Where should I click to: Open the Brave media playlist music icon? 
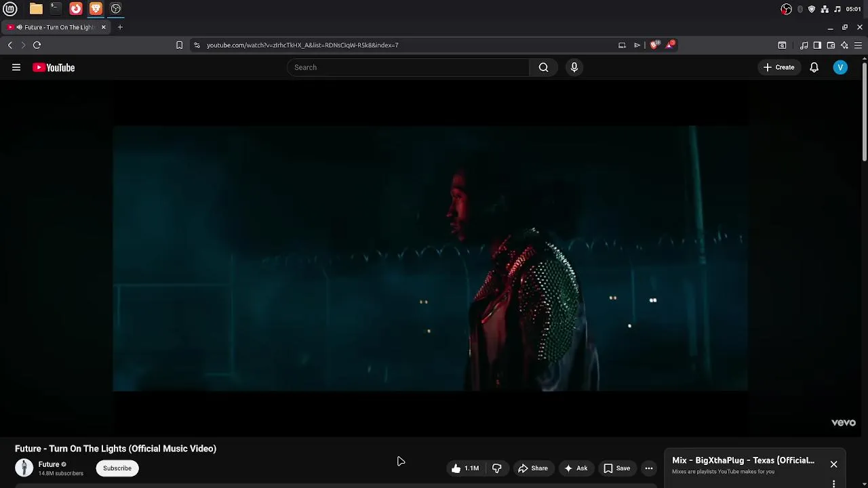click(x=804, y=45)
